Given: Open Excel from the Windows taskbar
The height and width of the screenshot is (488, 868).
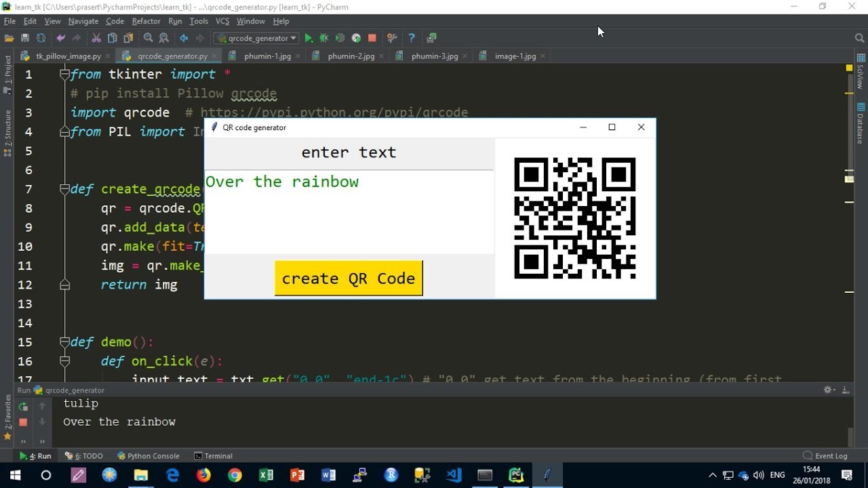Looking at the screenshot, I should pyautogui.click(x=266, y=475).
